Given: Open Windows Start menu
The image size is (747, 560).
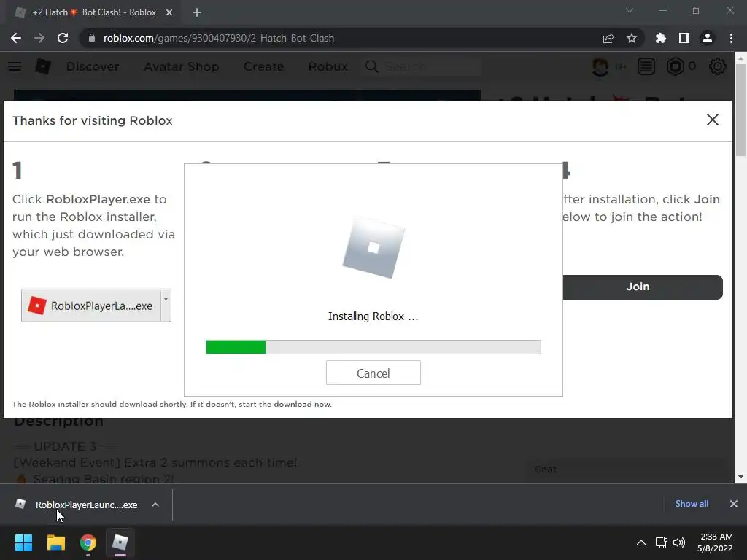Looking at the screenshot, I should (23, 542).
